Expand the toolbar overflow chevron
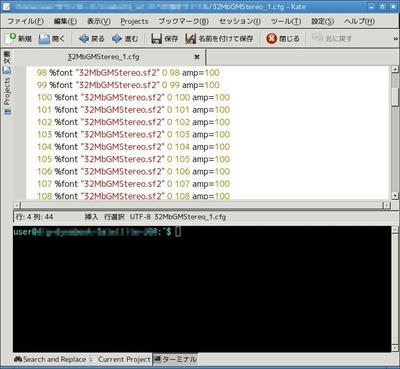The height and width of the screenshot is (369, 400). coord(395,39)
